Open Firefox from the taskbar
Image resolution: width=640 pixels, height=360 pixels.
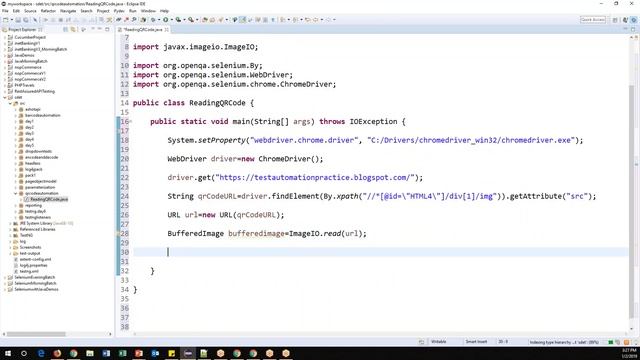pyautogui.click(x=57, y=353)
